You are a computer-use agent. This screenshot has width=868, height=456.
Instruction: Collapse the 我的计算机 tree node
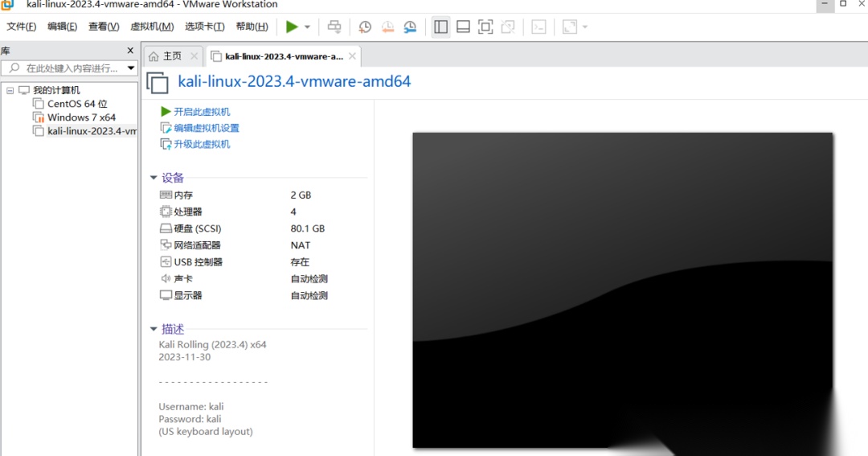click(x=10, y=90)
